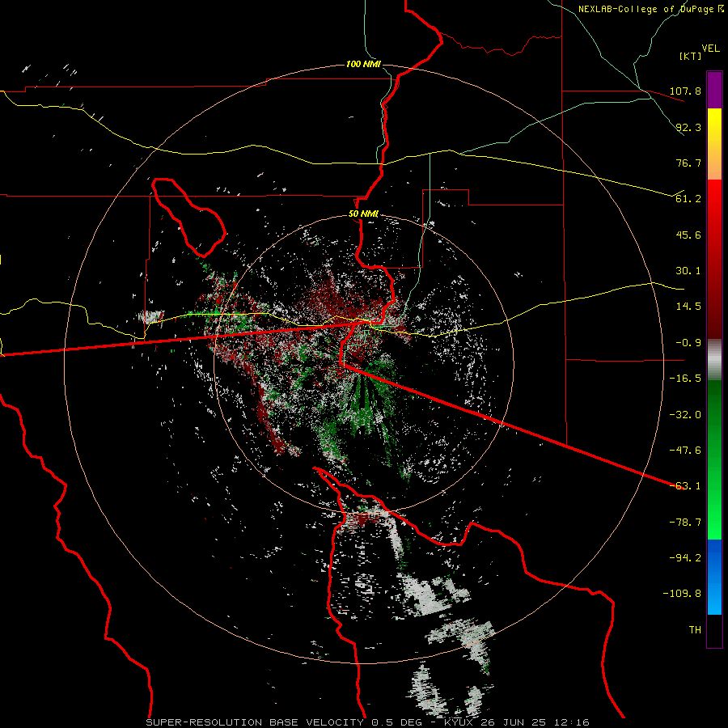Select the TH threshold label

click(x=695, y=630)
